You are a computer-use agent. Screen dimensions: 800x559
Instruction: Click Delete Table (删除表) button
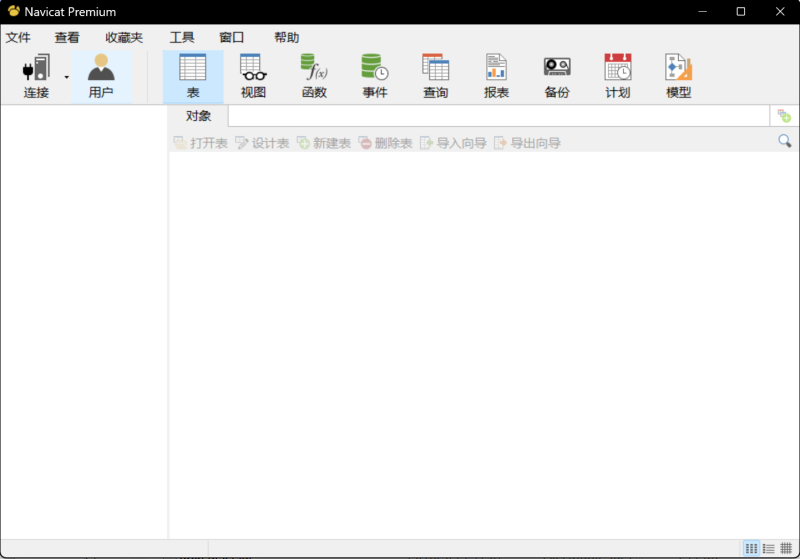point(385,143)
